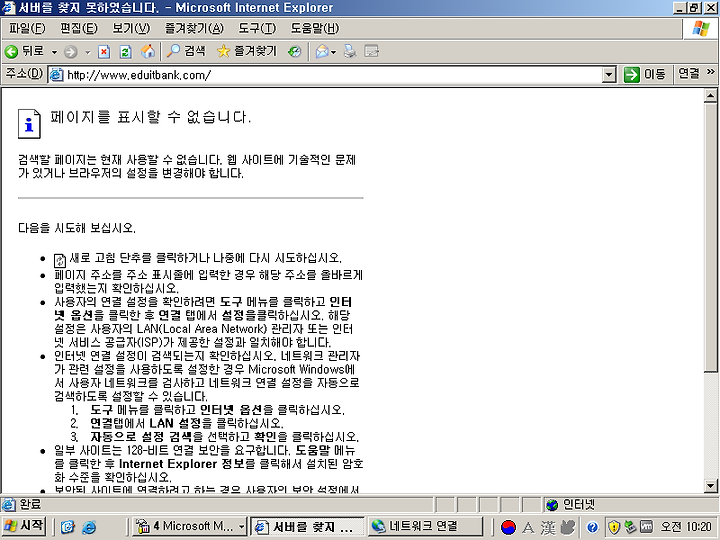Click the blue help question mark icon
This screenshot has height=540, width=720.
[592, 527]
